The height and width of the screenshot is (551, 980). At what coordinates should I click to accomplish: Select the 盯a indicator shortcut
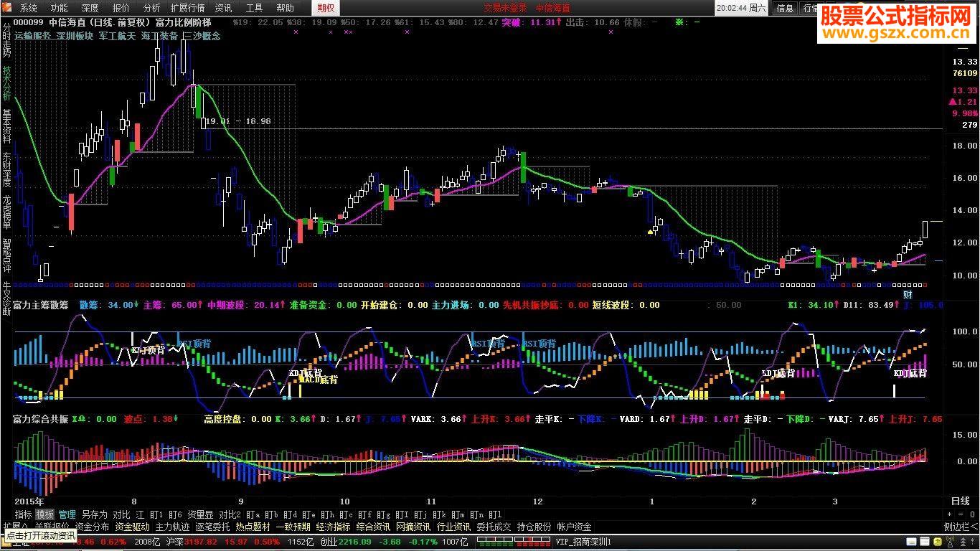click(253, 514)
